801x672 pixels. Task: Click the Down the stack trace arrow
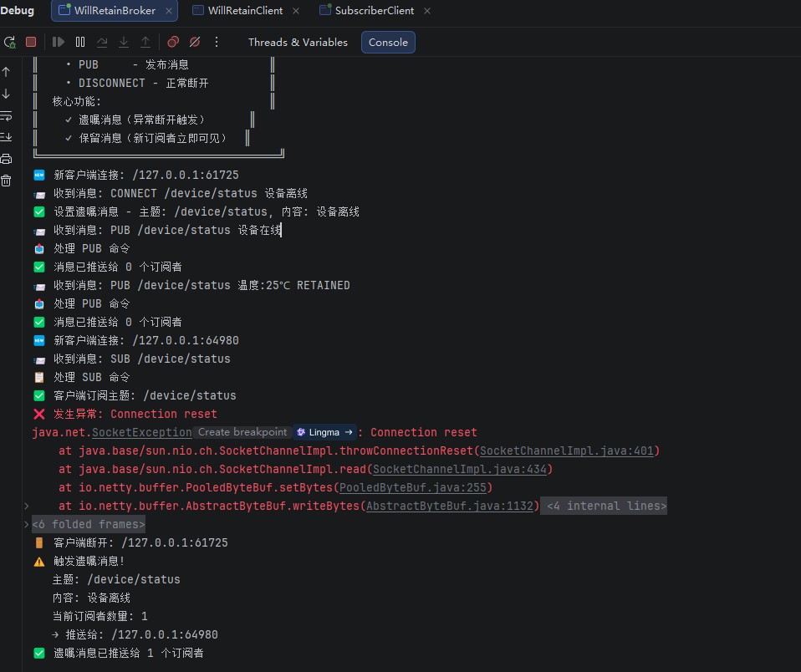click(x=6, y=94)
